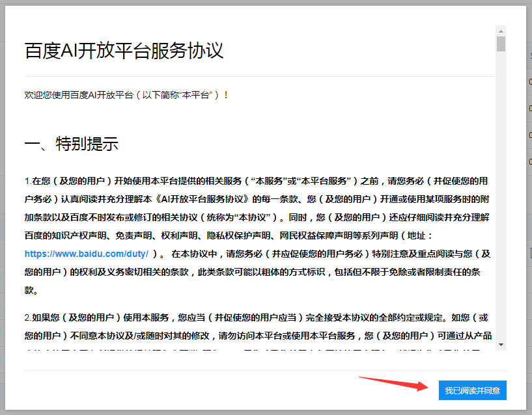Click the scrollbar up arrow
The image size is (532, 415).
[501, 31]
